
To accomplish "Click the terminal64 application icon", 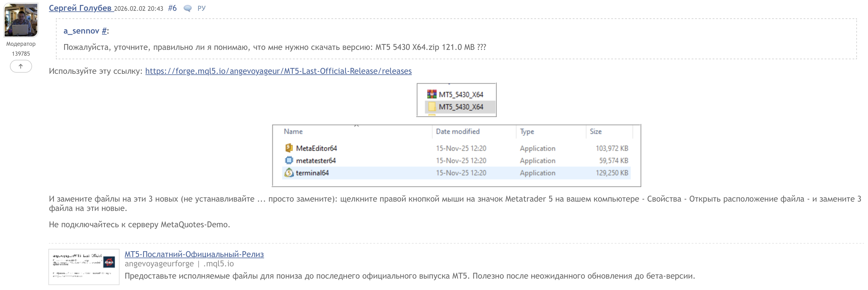I will click(x=289, y=173).
